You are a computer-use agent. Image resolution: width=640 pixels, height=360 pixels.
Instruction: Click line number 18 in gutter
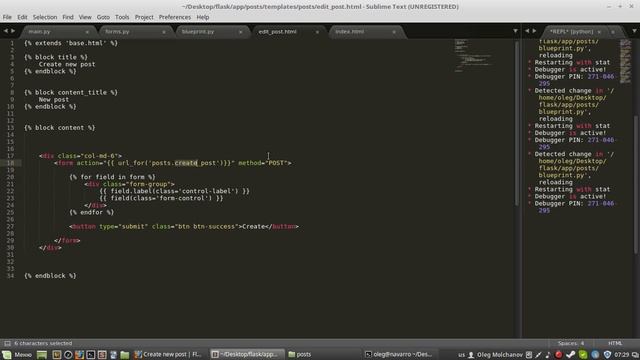pyautogui.click(x=10, y=163)
